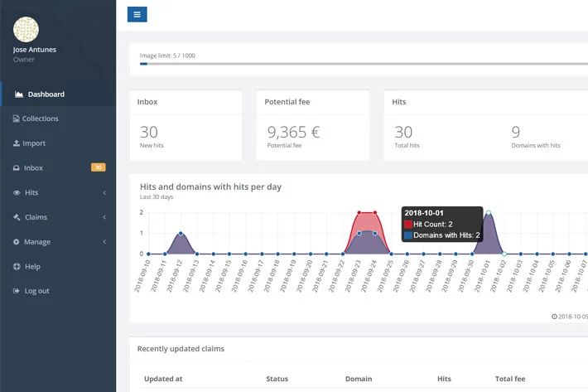The height and width of the screenshot is (392, 588).
Task: Click the Help lifebuoy icon
Action: [17, 266]
